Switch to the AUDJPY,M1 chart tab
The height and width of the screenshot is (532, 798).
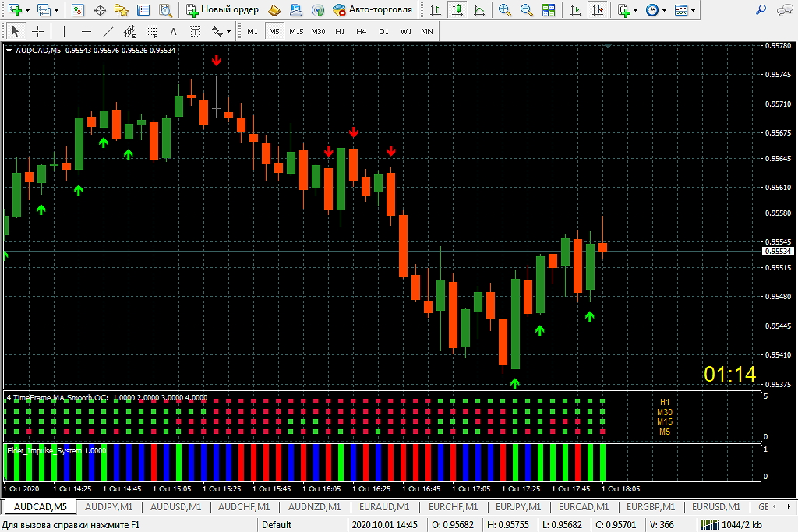click(108, 507)
